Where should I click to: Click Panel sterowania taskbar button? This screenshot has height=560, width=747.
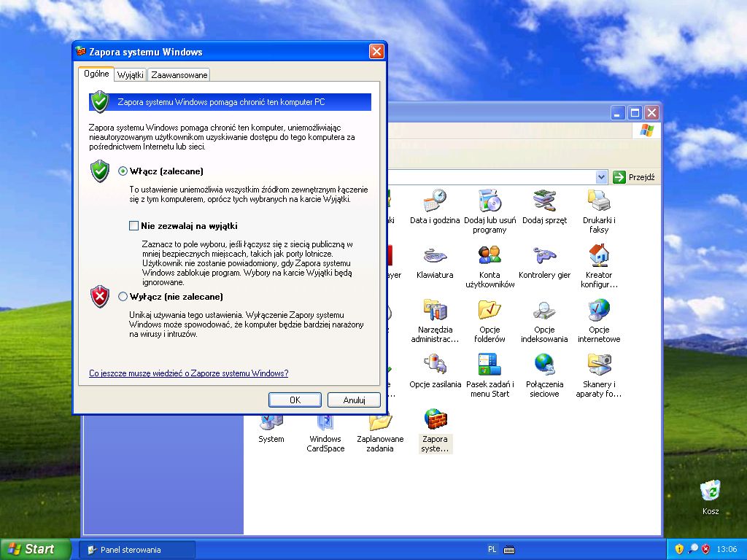coord(136,550)
